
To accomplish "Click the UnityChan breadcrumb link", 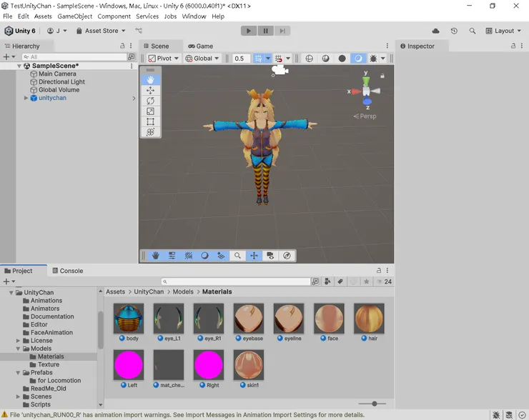I will coord(149,291).
